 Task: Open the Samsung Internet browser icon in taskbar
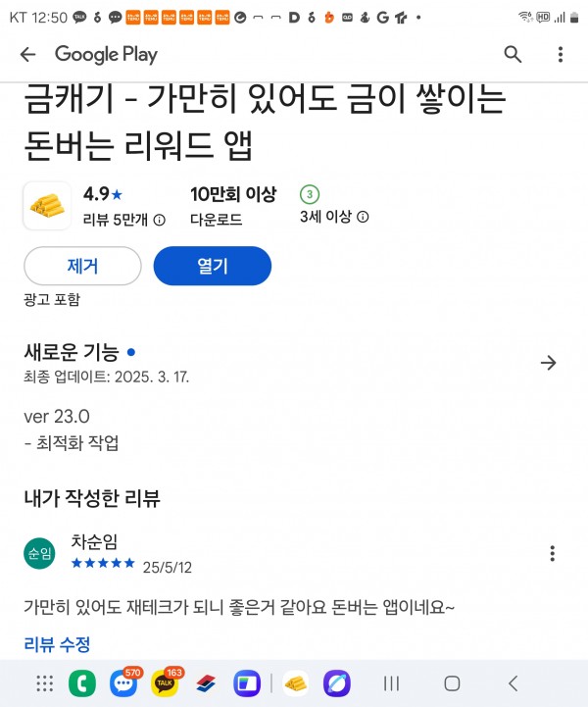[x=337, y=683]
